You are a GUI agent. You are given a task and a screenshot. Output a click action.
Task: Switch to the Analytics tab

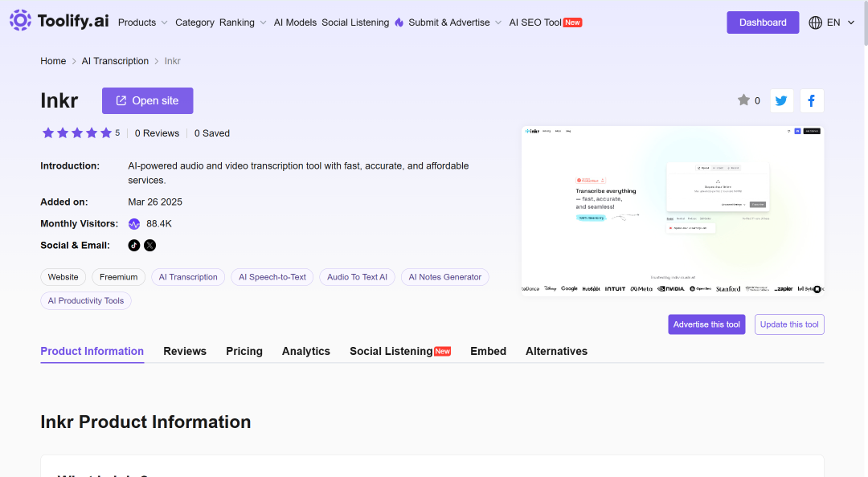click(306, 352)
